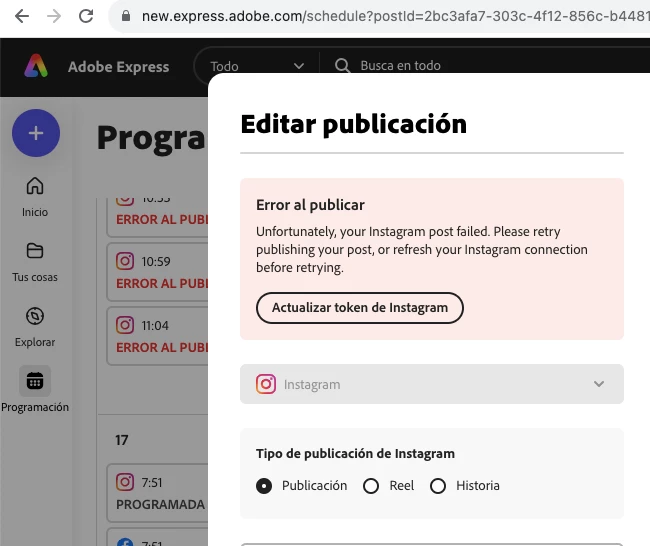The image size is (650, 546).
Task: Open Programación calendar icon
Action: point(35,381)
